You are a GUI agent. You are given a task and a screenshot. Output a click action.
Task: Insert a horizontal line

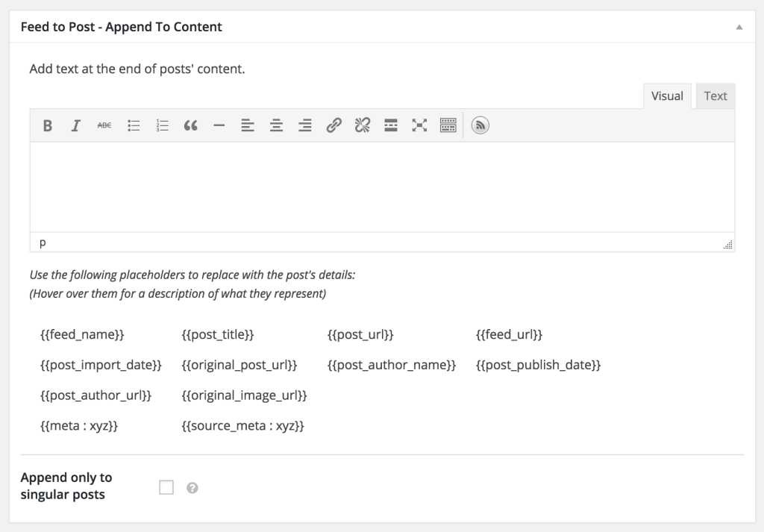click(219, 126)
